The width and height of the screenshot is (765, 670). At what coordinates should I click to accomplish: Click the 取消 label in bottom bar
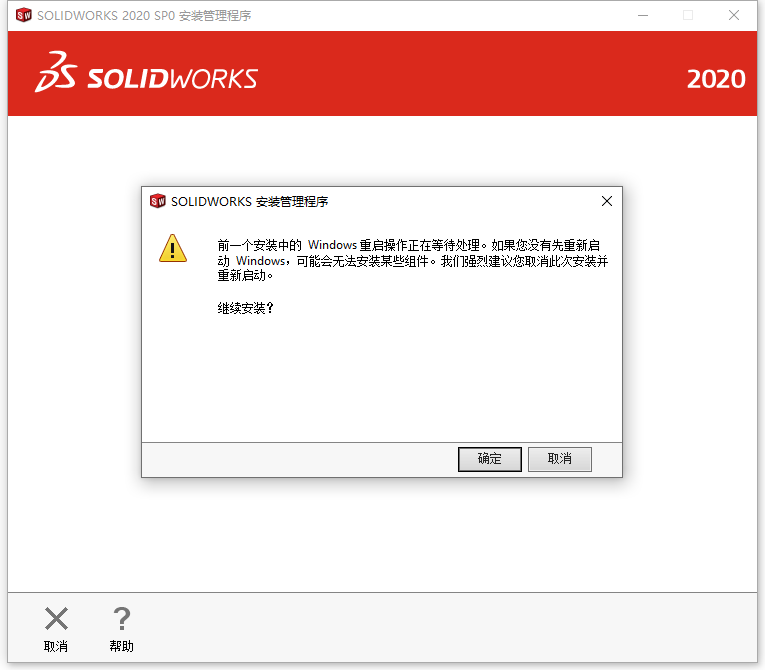tap(56, 647)
